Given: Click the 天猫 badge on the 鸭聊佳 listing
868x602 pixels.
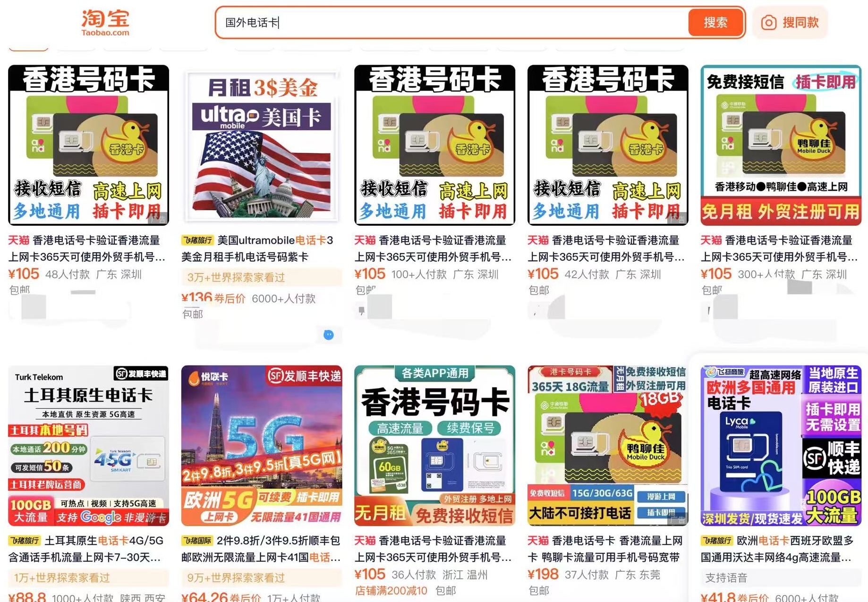Looking at the screenshot, I should tap(539, 540).
